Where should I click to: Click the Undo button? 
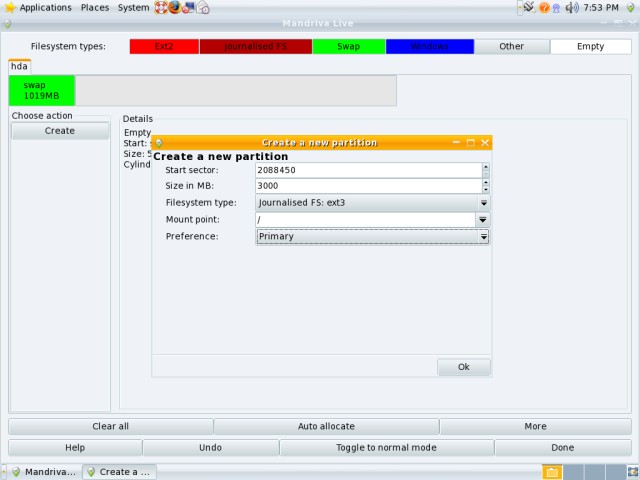211,448
